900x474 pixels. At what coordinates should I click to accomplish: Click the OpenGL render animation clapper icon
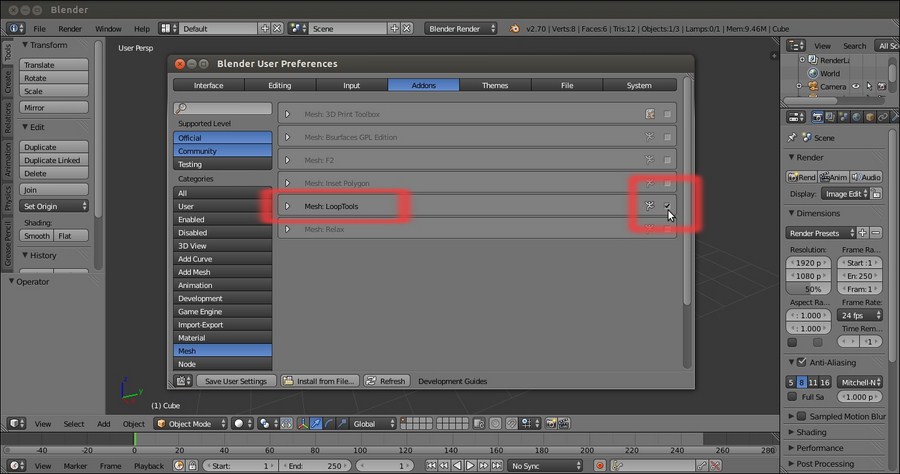point(564,424)
